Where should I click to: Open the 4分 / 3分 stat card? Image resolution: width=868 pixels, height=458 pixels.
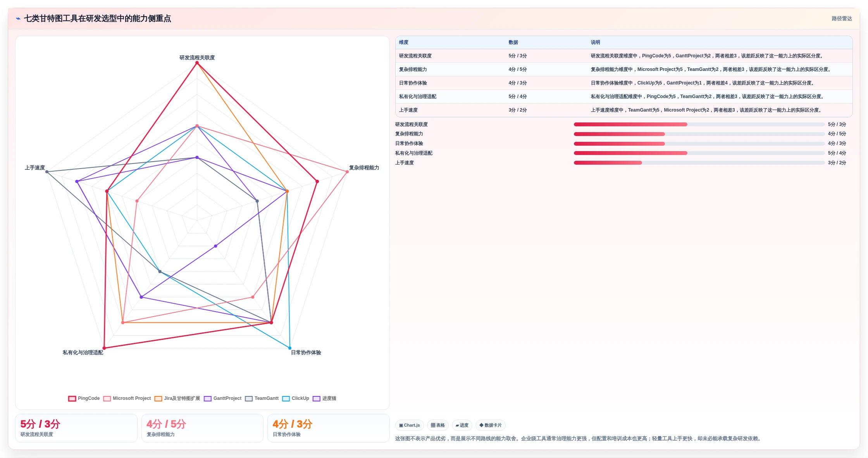coord(329,428)
